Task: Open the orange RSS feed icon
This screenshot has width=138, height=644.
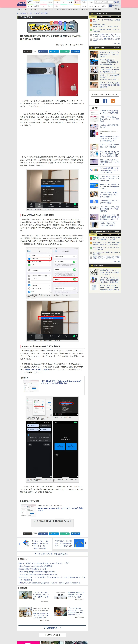Action: coord(113,101)
